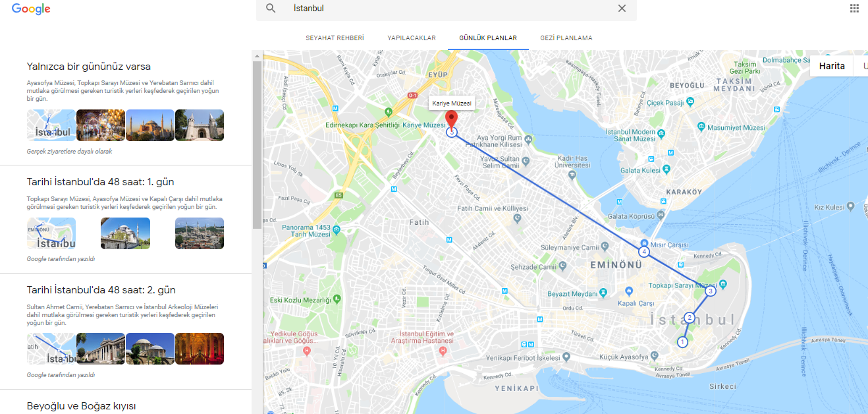Viewport: 868px width, 414px height.
Task: Open the Google apps grid
Action: [854, 9]
